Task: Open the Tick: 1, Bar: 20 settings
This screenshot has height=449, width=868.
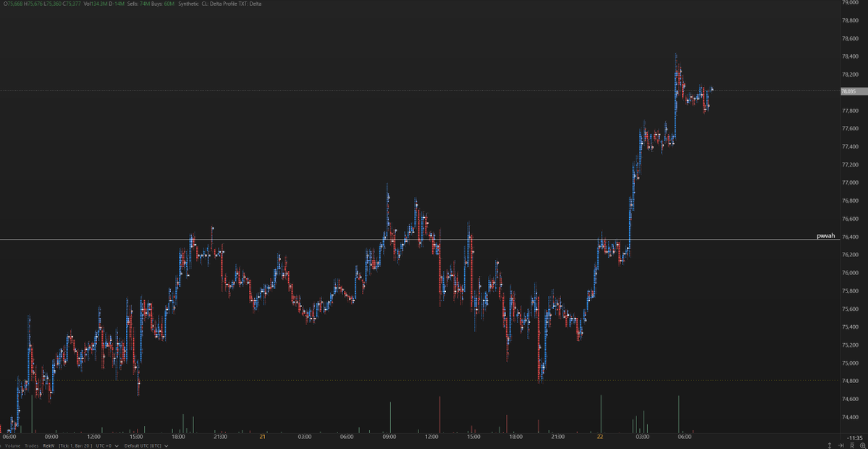Action: (75, 445)
